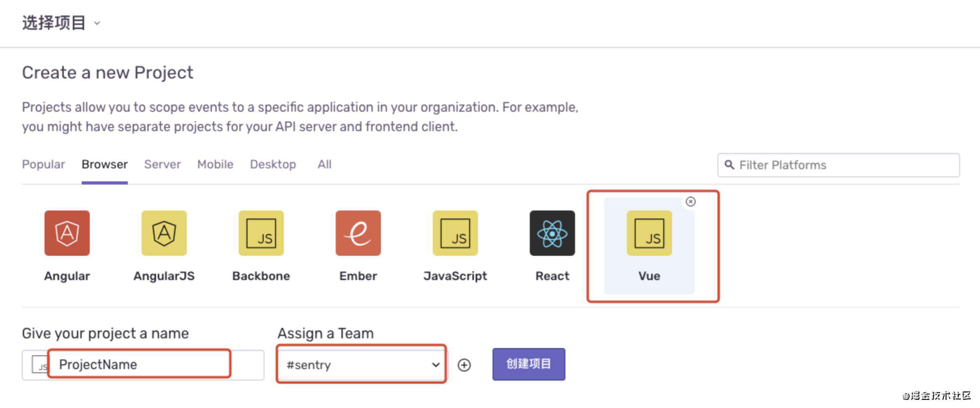This screenshot has height=408, width=980.
Task: Select the Angular platform icon
Action: pos(67,233)
